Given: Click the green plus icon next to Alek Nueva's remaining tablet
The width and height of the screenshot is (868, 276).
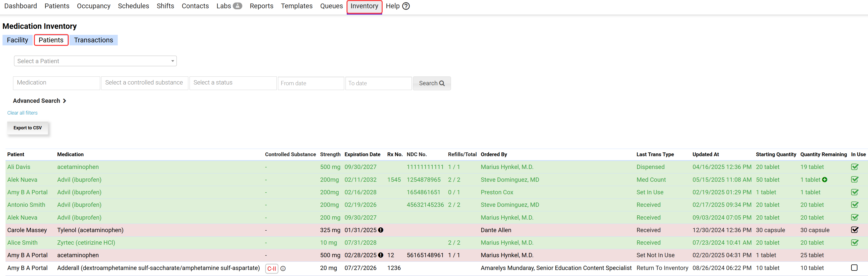Looking at the screenshot, I should click(x=824, y=179).
